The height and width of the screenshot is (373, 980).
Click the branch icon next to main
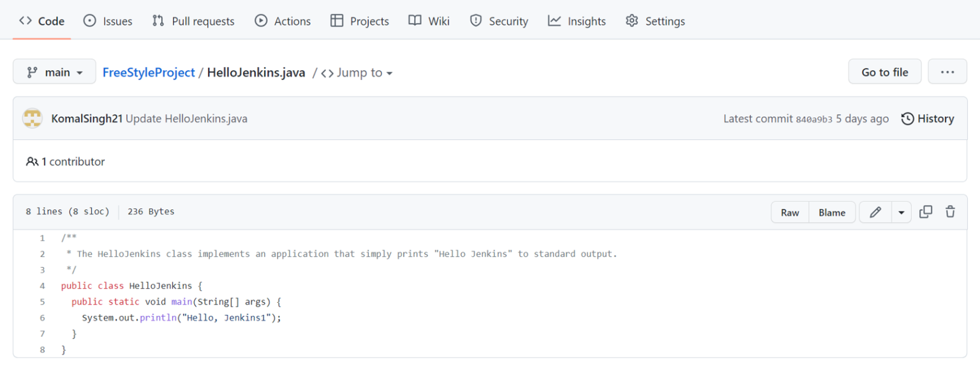point(33,72)
